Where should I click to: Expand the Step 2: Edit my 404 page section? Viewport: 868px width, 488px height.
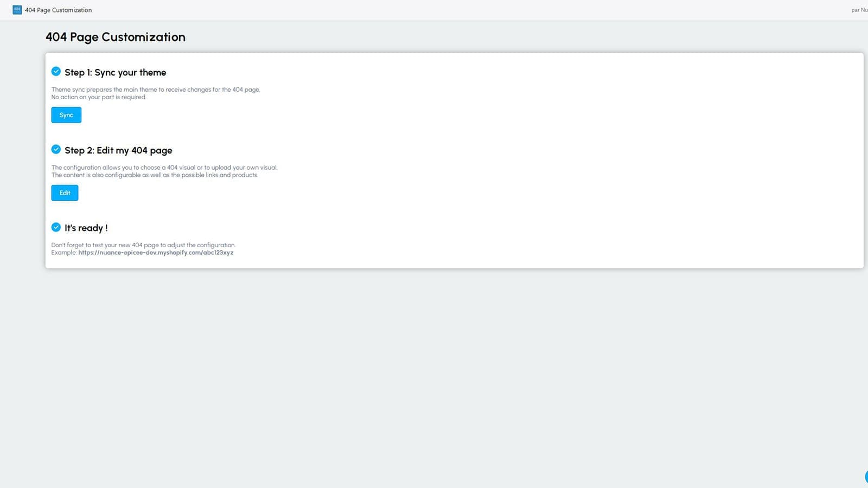118,150
